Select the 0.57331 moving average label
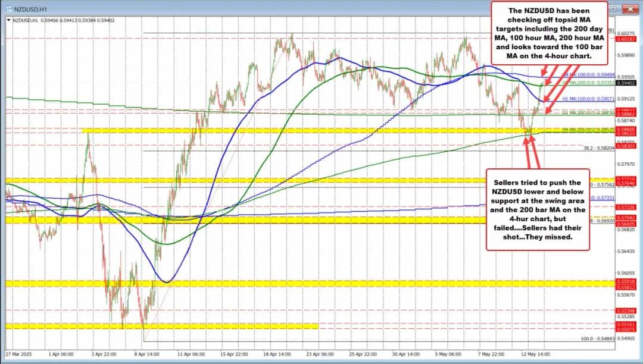 pyautogui.click(x=603, y=197)
